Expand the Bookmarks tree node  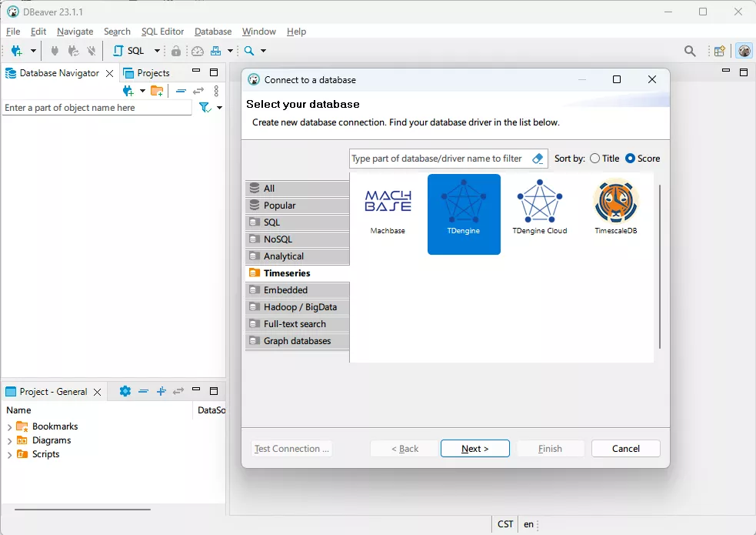[x=9, y=426]
